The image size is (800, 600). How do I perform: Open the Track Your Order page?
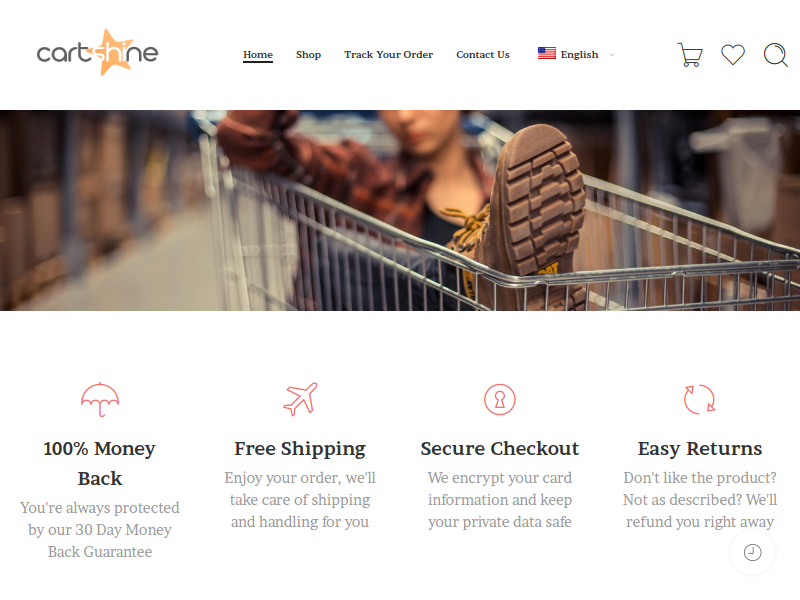click(388, 55)
